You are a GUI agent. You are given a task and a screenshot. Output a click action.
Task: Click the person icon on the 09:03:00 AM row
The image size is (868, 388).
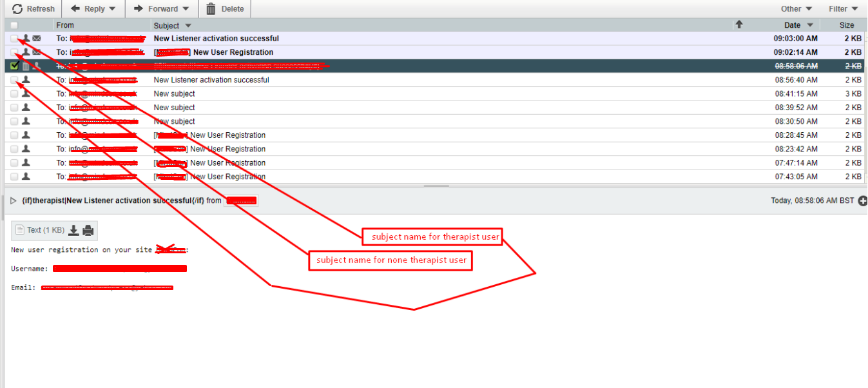tap(26, 39)
